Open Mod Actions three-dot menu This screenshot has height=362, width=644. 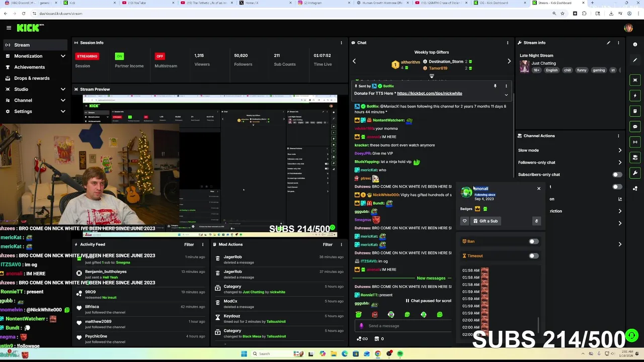tap(341, 244)
